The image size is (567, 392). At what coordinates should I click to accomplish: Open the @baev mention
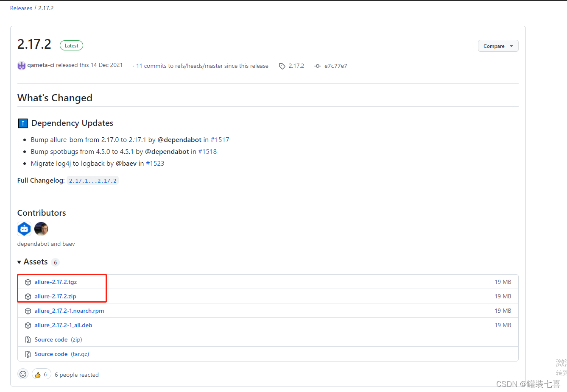click(126, 164)
